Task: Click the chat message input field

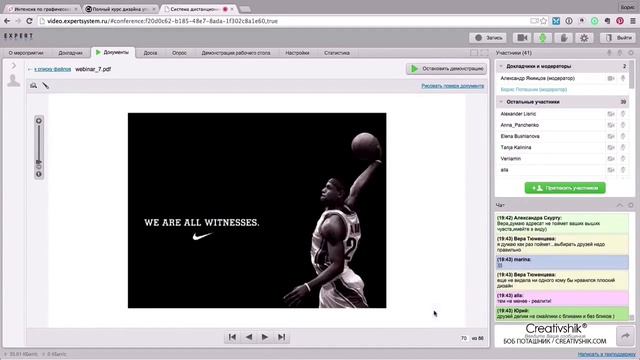Action: tap(555, 336)
